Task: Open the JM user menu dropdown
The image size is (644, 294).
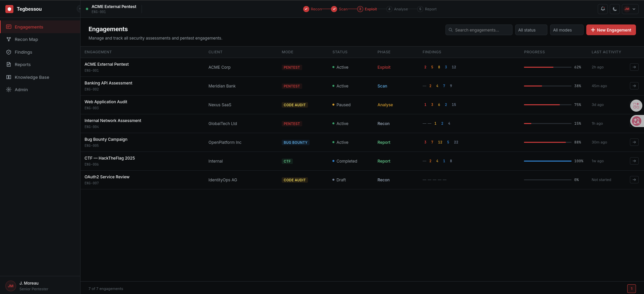Action: [x=630, y=9]
